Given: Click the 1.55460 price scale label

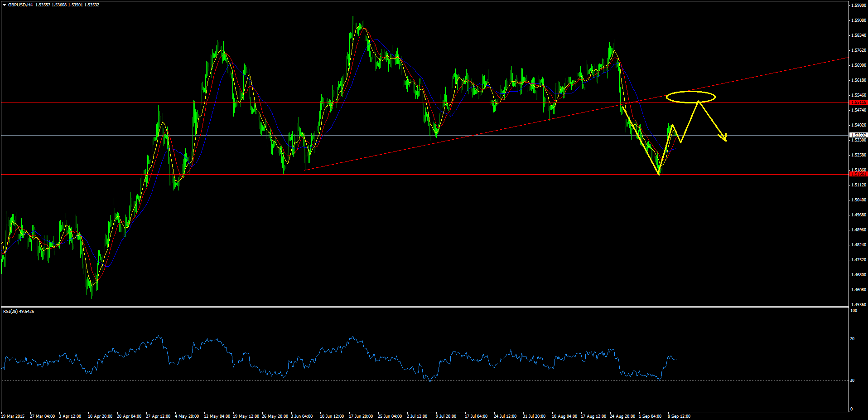Looking at the screenshot, I should tap(859, 95).
